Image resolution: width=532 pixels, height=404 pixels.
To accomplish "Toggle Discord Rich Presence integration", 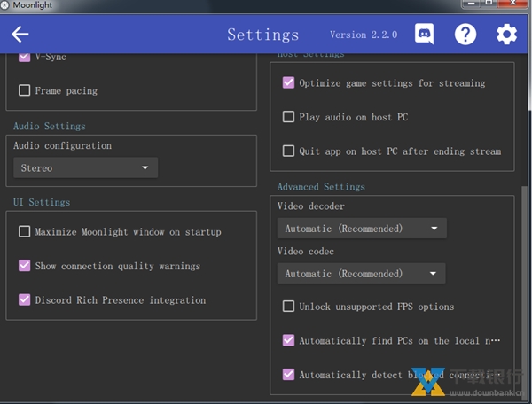I will pos(25,300).
